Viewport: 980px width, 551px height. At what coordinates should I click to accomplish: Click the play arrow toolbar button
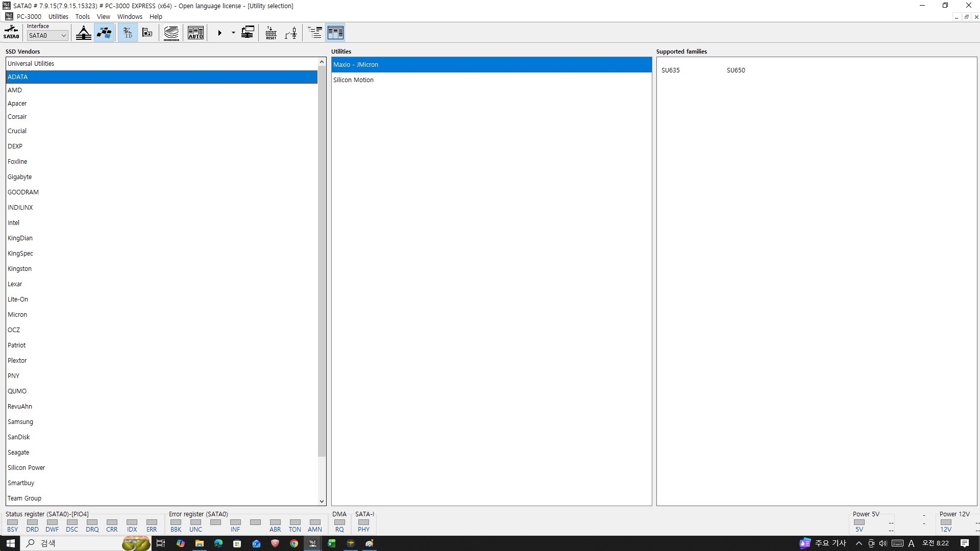[219, 33]
